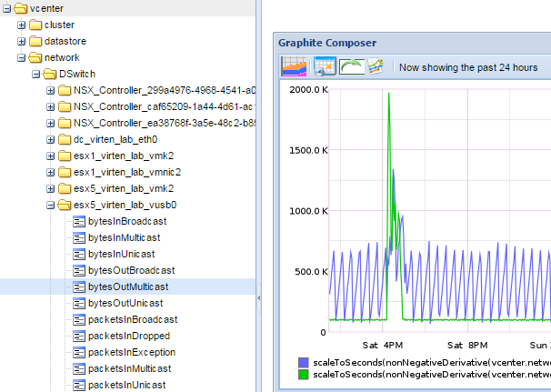The width and height of the screenshot is (551, 392).
Task: Select the DSwitch tree node
Action: pyautogui.click(x=77, y=75)
